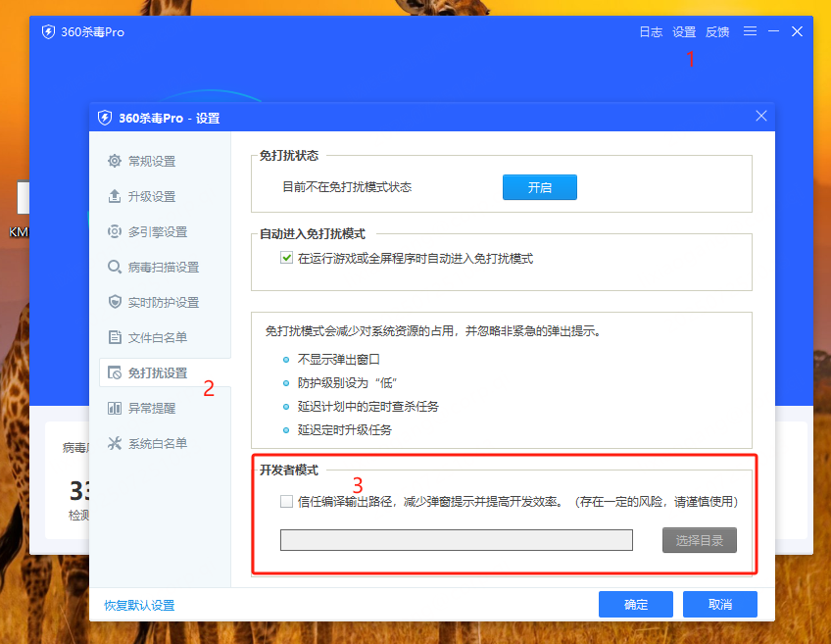Switch to the 病毒扫描设置 tab
This screenshot has height=644, width=831.
(x=165, y=267)
